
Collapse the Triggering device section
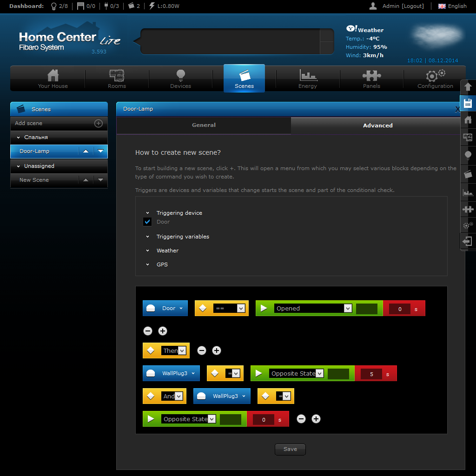point(147,213)
